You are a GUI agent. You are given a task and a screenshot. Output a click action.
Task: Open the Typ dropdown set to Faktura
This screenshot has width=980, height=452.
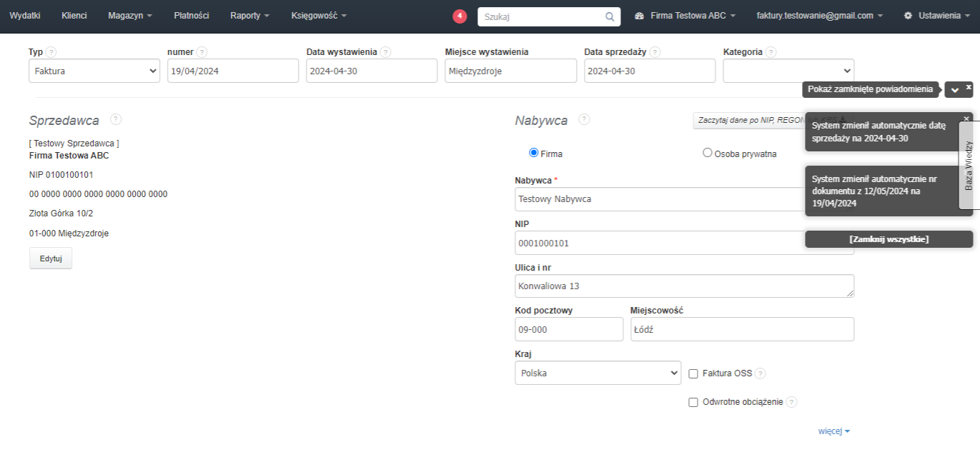tap(94, 71)
